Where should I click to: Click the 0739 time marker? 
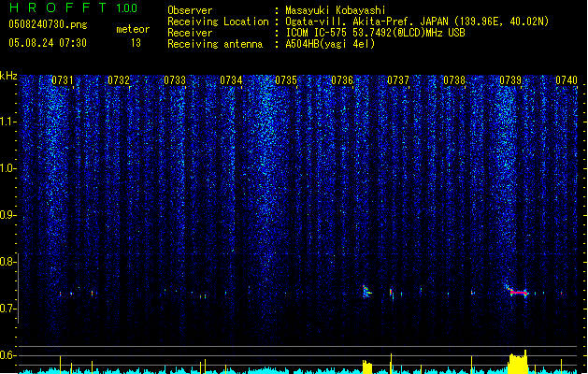coord(510,80)
